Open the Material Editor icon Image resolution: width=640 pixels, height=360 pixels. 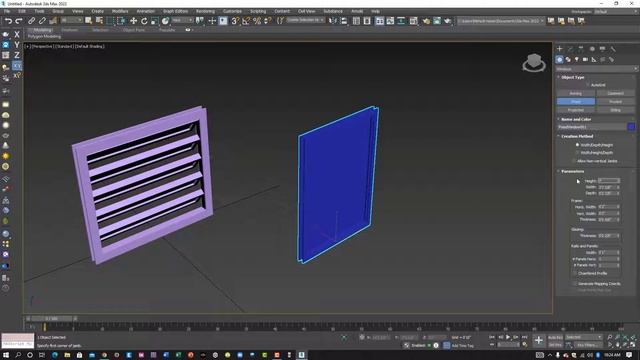point(413,21)
